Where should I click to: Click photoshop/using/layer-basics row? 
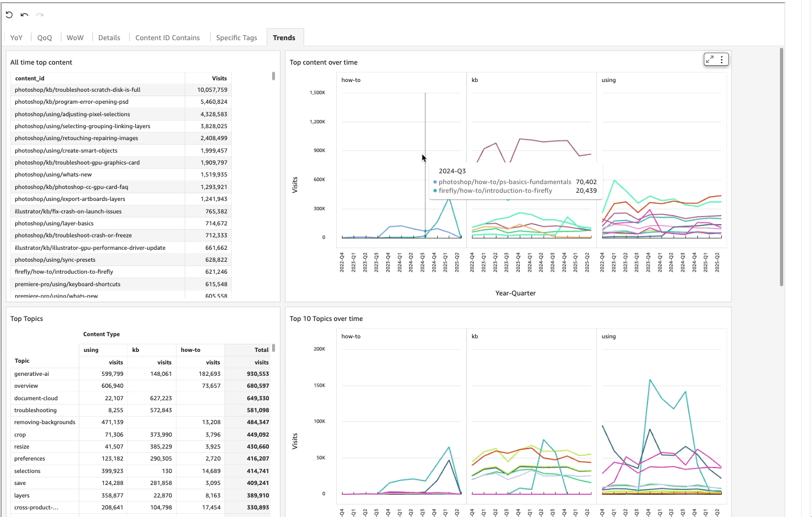pyautogui.click(x=121, y=223)
